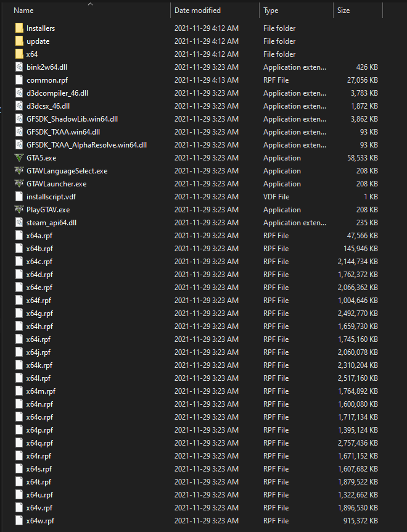Select the x64b.rpf file icon
This screenshot has height=532, width=407.
coord(19,248)
